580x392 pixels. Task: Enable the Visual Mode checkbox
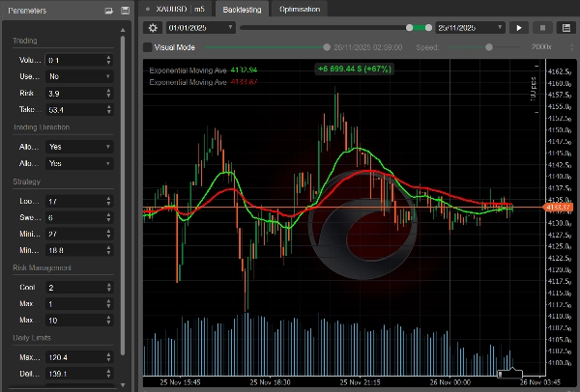click(148, 47)
